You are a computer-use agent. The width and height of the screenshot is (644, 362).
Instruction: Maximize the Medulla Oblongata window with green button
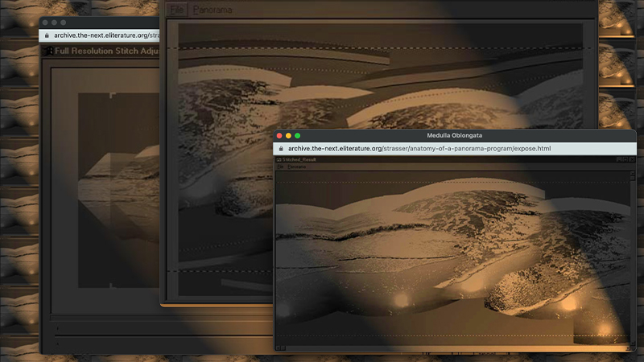point(297,136)
